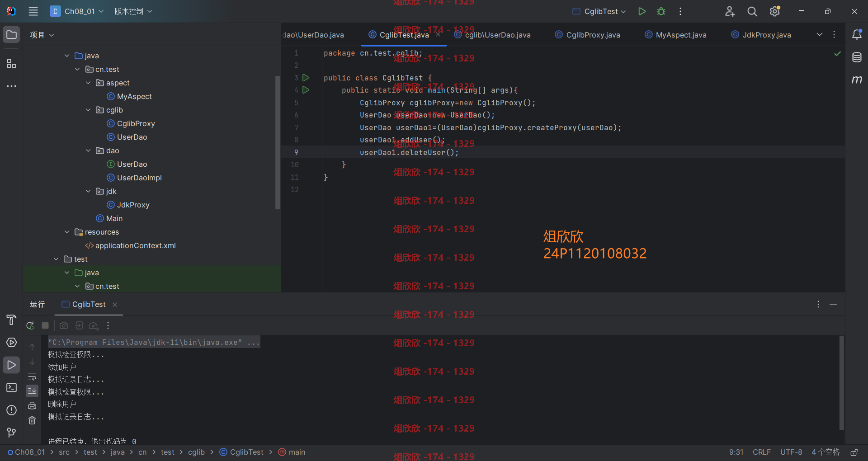Viewport: 868px width, 461px height.
Task: Open IDE settings gear
Action: pos(775,11)
